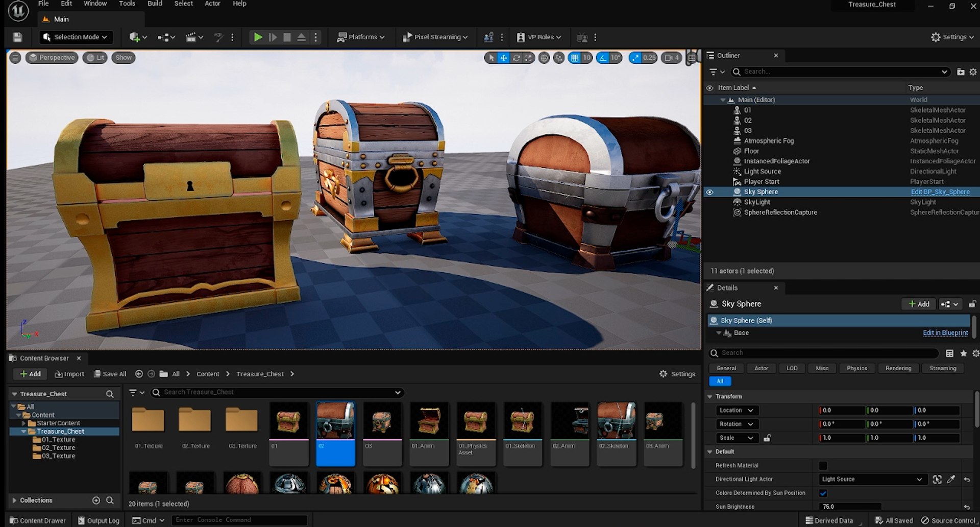
Task: Open the Location dropdown in Transform
Action: 736,410
